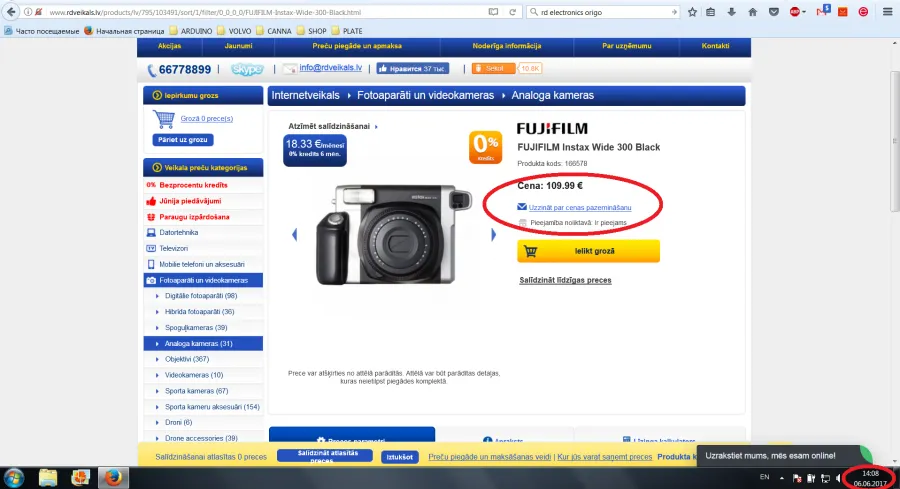
Task: Open the Pocket icon in toolbar
Action: point(774,12)
